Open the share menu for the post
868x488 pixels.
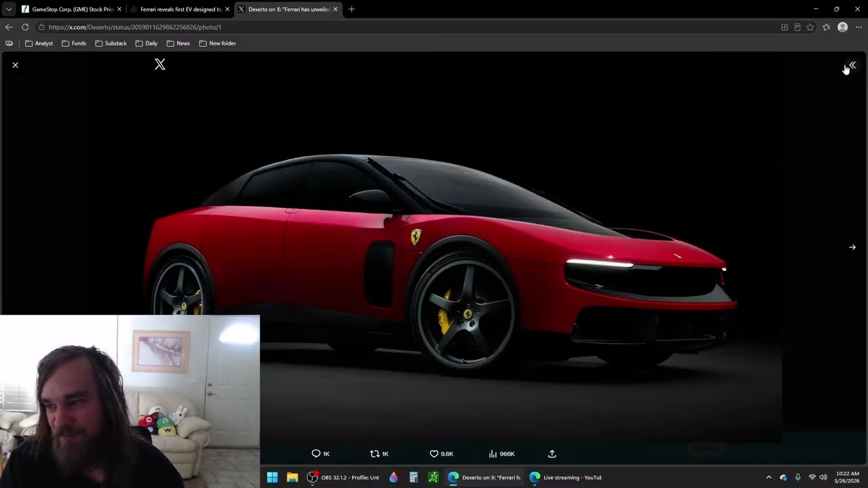552,453
